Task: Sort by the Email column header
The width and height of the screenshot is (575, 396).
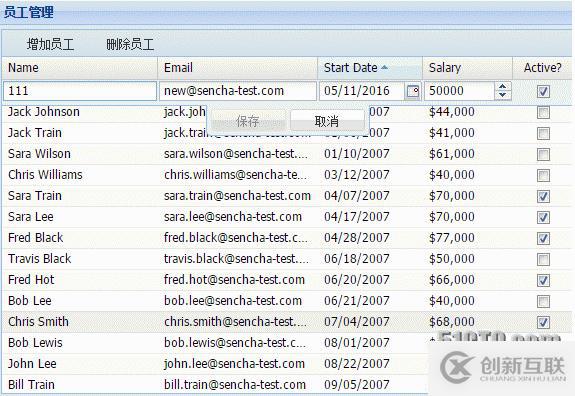Action: [x=238, y=68]
